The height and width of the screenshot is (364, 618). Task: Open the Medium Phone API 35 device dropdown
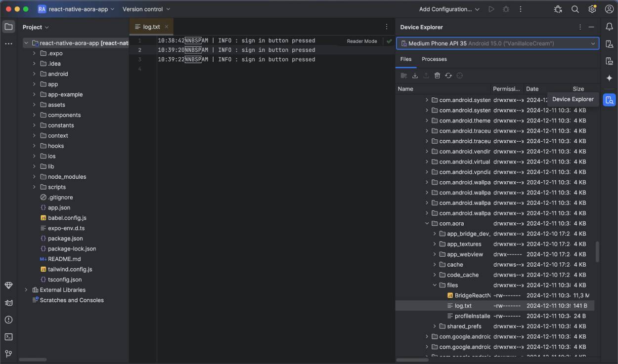[x=497, y=43]
